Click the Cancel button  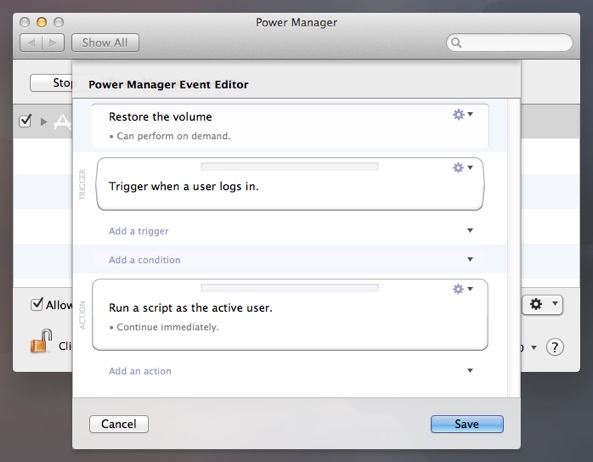point(119,424)
